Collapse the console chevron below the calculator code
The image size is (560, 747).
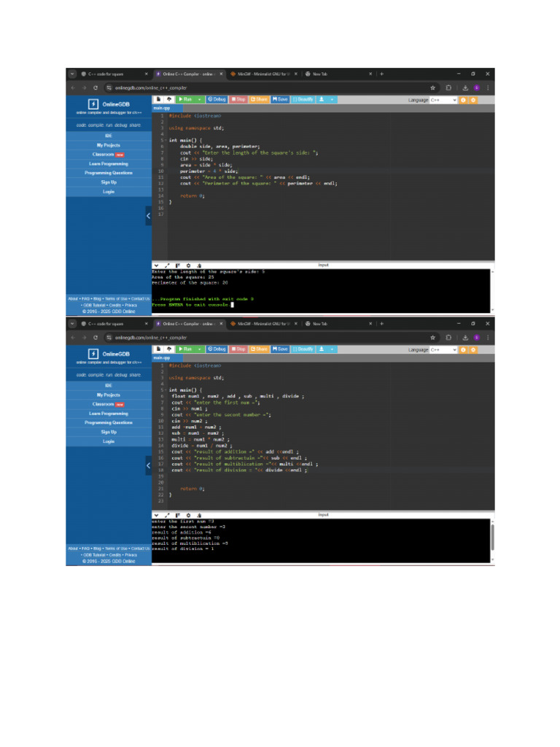(156, 515)
